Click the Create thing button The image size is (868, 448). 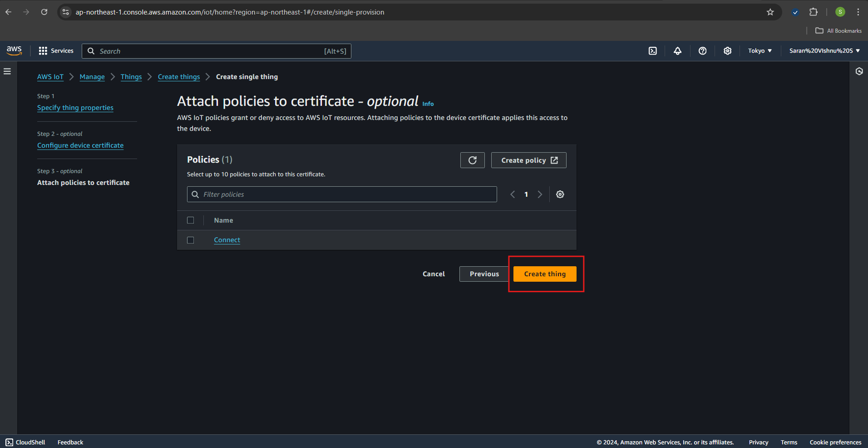pos(545,274)
